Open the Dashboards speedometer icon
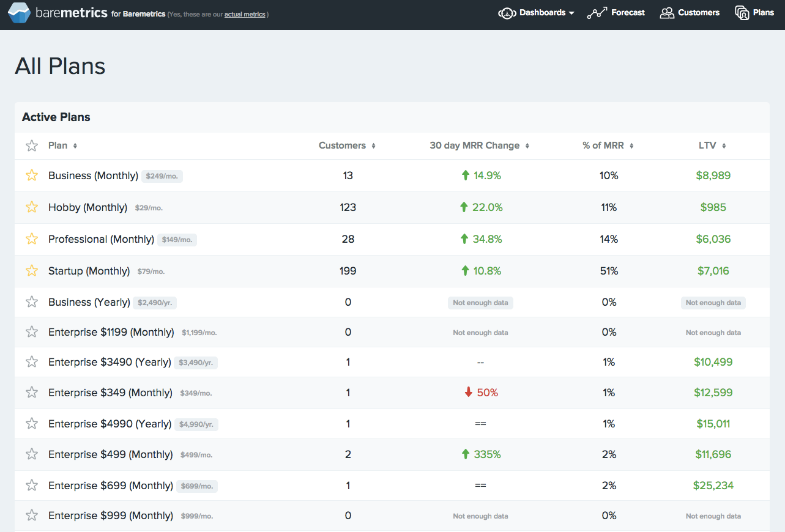The width and height of the screenshot is (785, 532). coord(507,12)
